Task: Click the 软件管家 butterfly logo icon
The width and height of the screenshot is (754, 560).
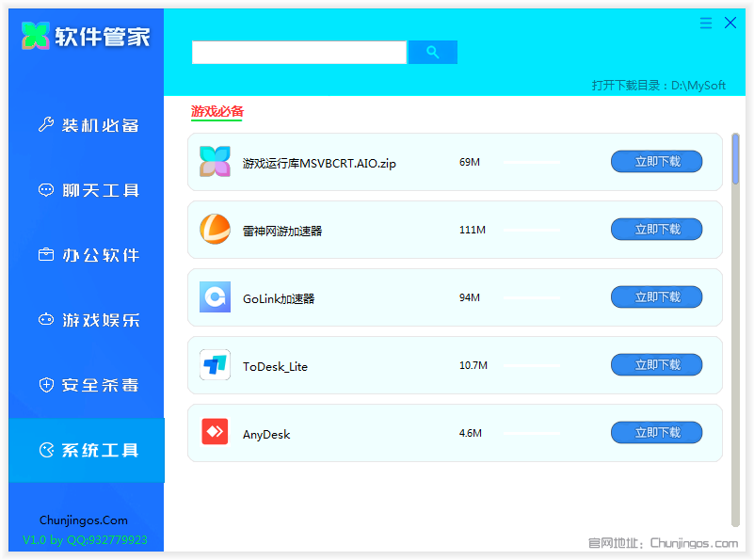Action: [x=35, y=36]
